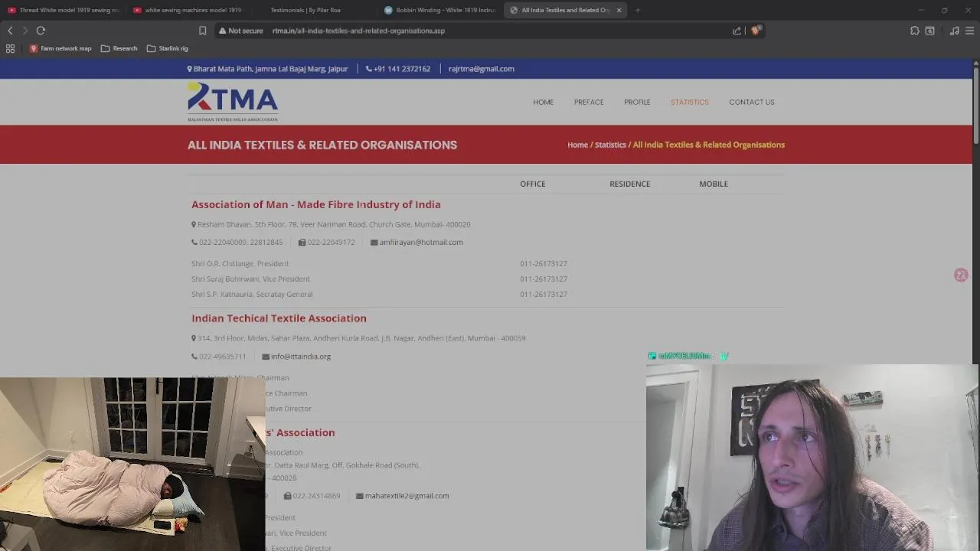This screenshot has height=551, width=980.
Task: Click the Resham Bhavan Mumbai address text
Action: click(334, 224)
